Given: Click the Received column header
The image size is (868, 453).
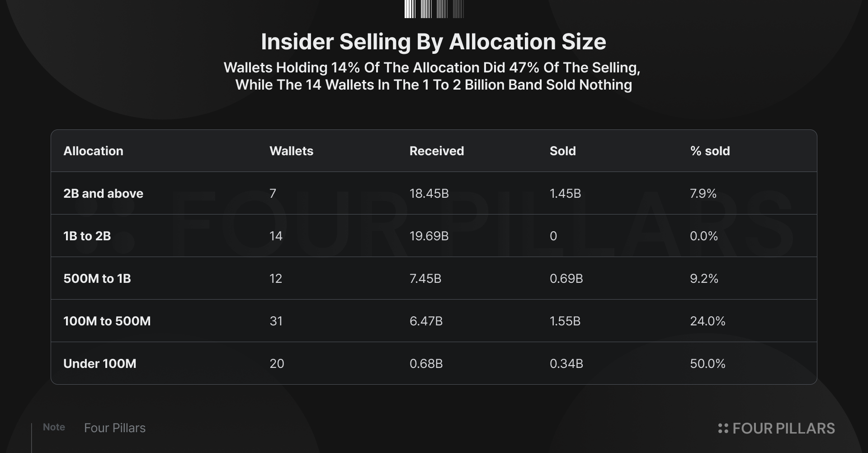Looking at the screenshot, I should coord(437,151).
